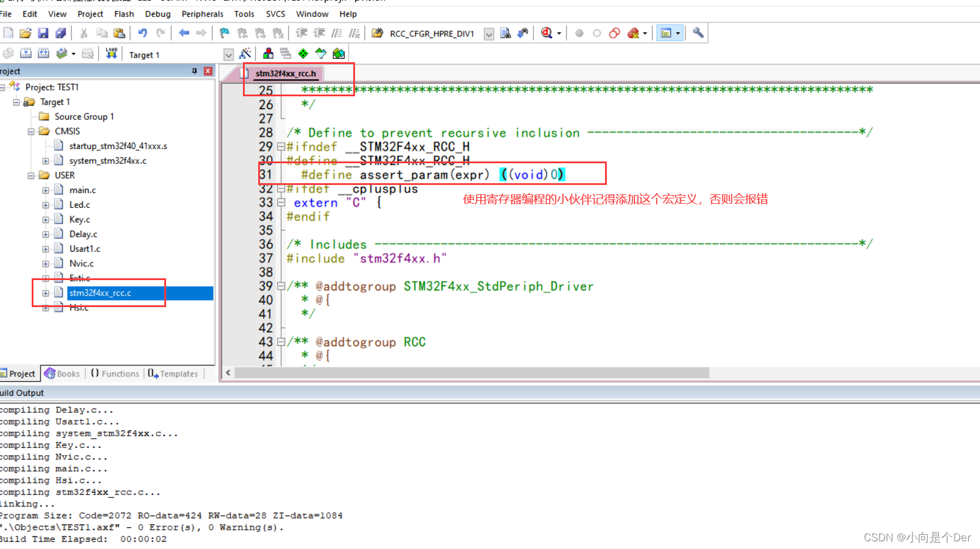
Task: Save all files with the stacked floppies icon
Action: (x=60, y=33)
